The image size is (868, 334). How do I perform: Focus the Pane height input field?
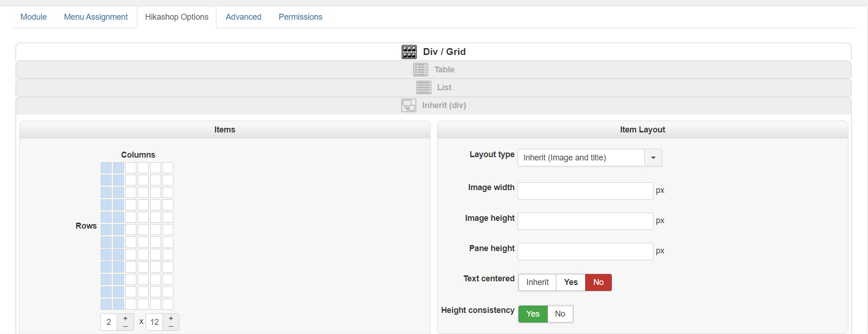[x=585, y=252]
